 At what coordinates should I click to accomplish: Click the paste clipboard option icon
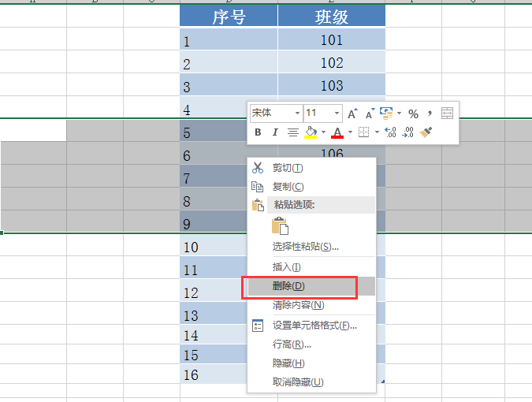[281, 226]
